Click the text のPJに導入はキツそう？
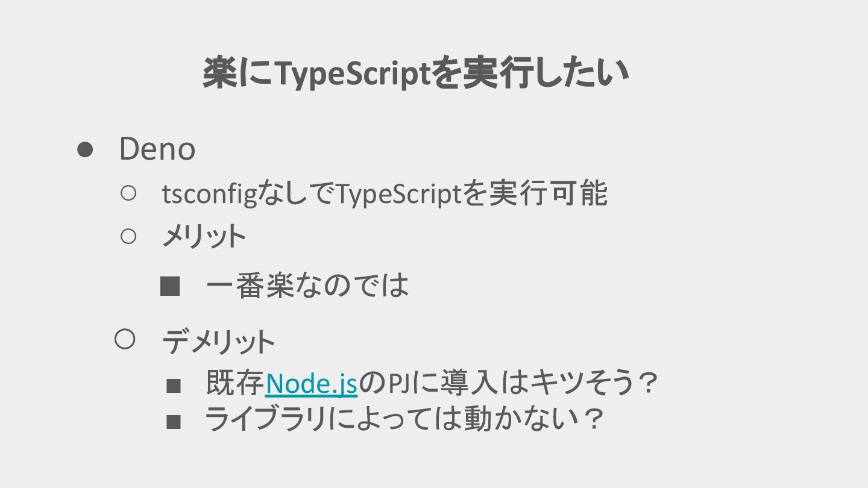868x488 pixels. pos(508,383)
